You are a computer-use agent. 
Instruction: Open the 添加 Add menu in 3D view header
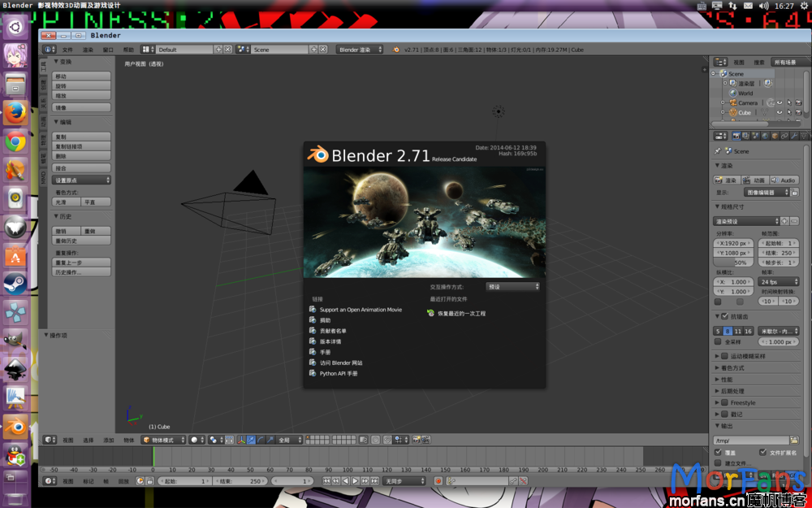(109, 440)
